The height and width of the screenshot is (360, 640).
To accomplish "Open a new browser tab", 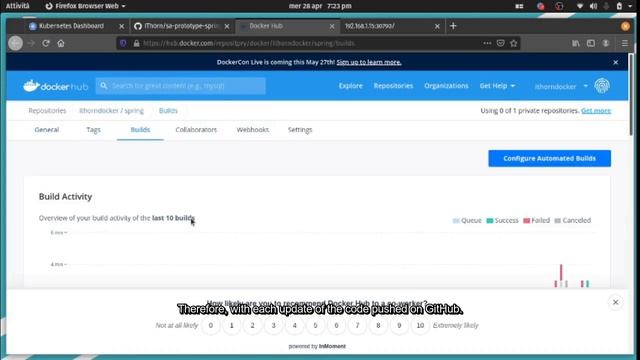I will point(453,26).
